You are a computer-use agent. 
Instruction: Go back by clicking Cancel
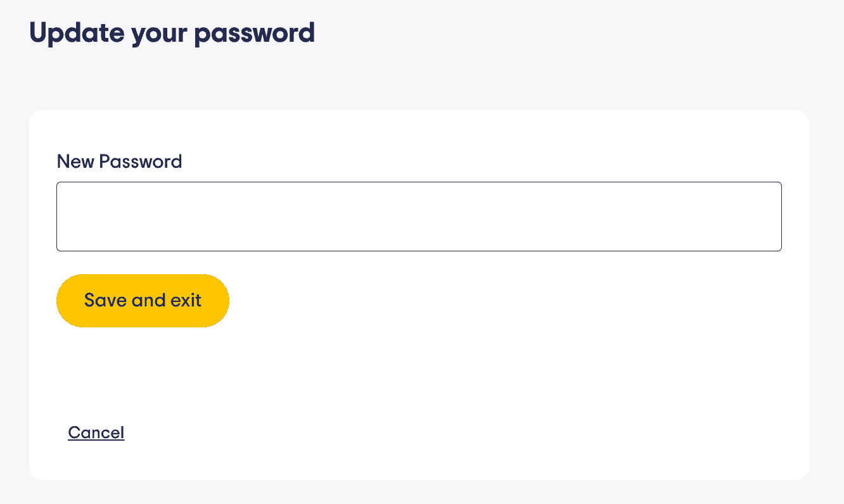[x=96, y=432]
